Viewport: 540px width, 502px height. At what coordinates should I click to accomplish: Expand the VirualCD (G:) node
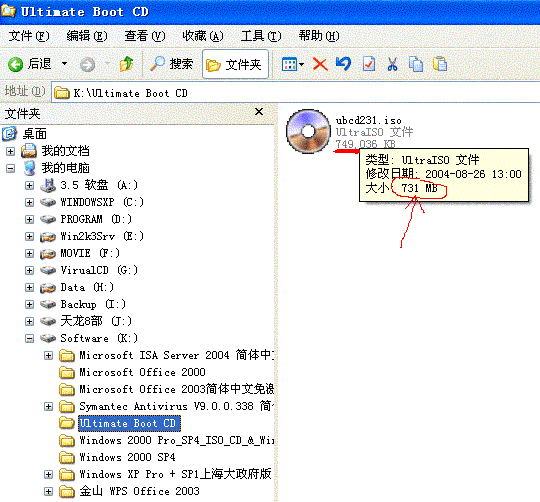(x=29, y=271)
